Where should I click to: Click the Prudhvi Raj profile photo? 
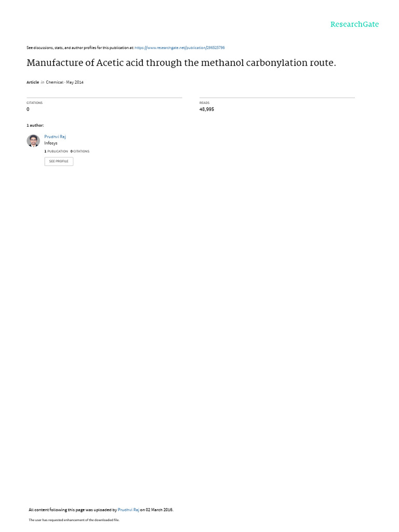coord(33,141)
